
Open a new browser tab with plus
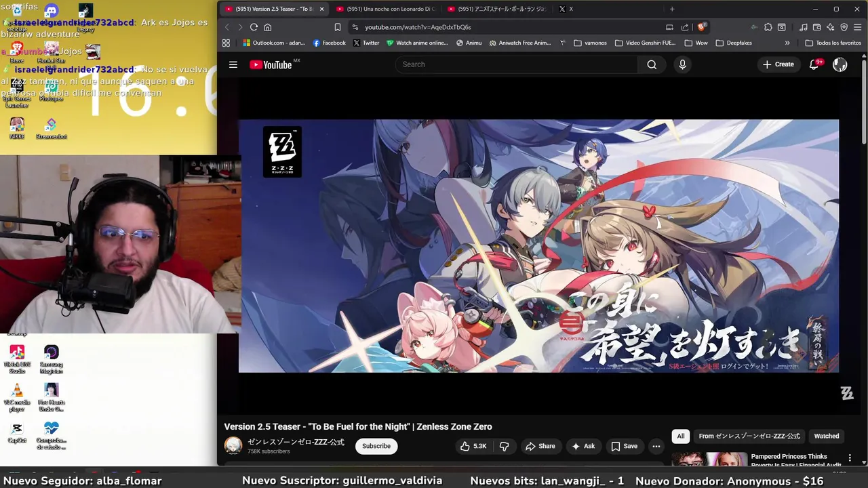click(x=672, y=9)
